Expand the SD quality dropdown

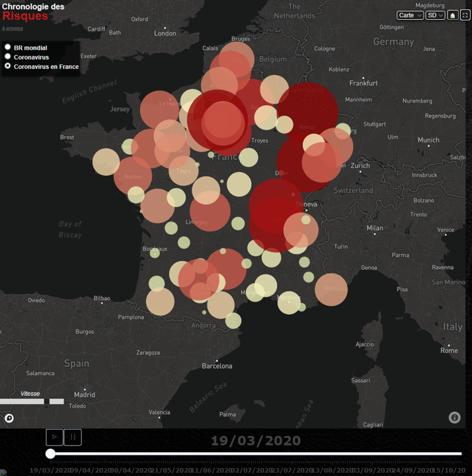pyautogui.click(x=435, y=15)
